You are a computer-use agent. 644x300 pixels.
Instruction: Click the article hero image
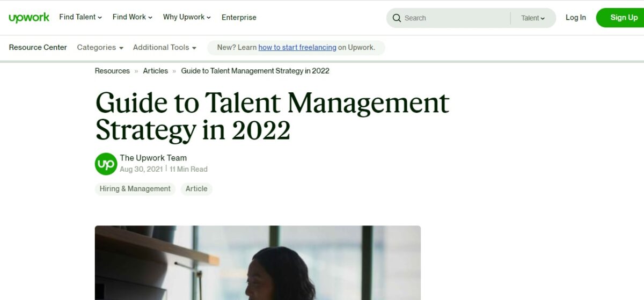pos(258,262)
